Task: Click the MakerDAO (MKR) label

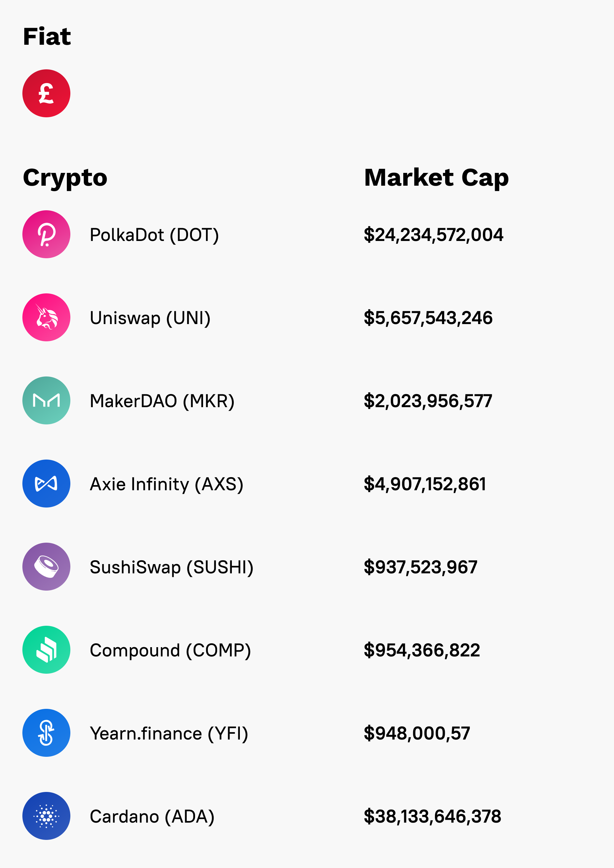Action: tap(162, 401)
